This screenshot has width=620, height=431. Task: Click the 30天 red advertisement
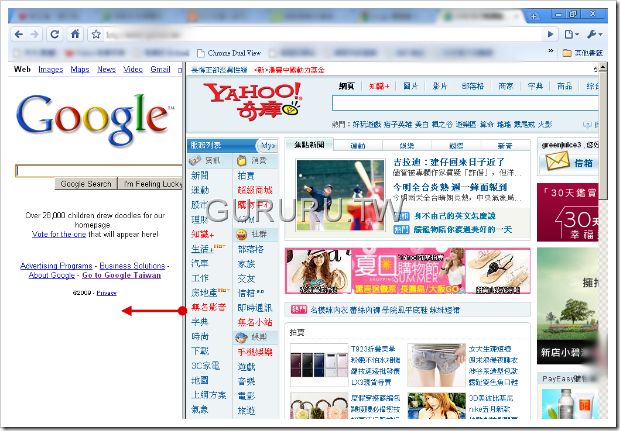click(x=567, y=212)
